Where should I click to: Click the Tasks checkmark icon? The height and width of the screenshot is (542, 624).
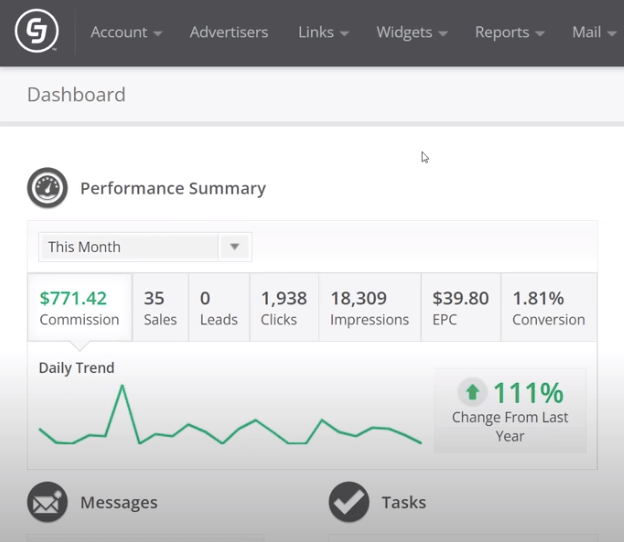(349, 502)
